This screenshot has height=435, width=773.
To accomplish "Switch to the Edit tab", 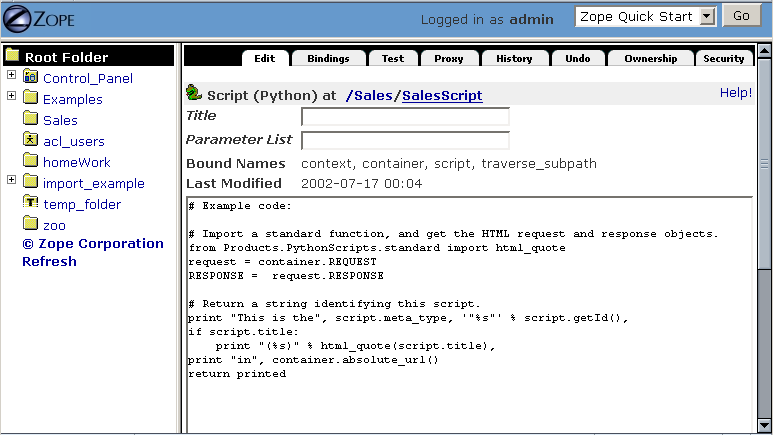I will click(265, 59).
